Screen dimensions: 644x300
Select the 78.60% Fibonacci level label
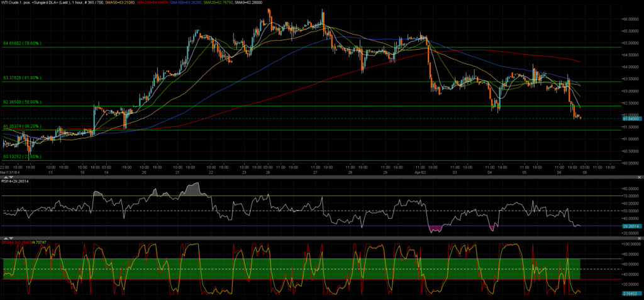tap(22, 43)
